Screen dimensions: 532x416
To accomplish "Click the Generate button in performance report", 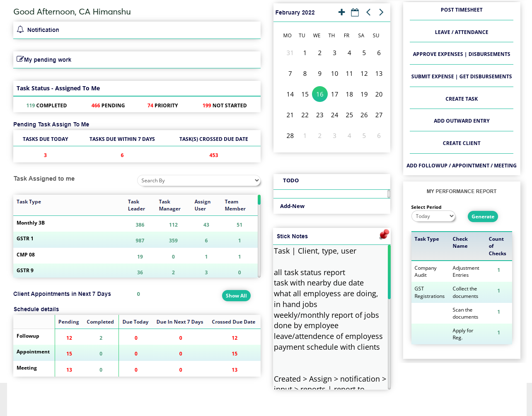I will coord(483,216).
